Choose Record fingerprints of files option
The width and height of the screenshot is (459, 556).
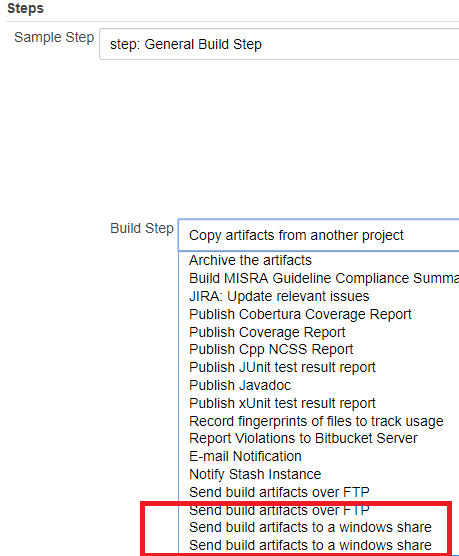tap(319, 421)
